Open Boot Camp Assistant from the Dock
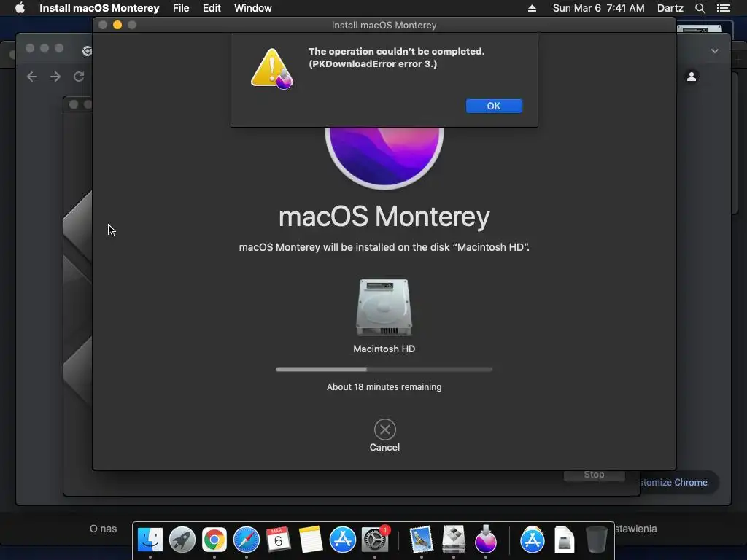Screen dimensions: 747x560 click(454, 540)
